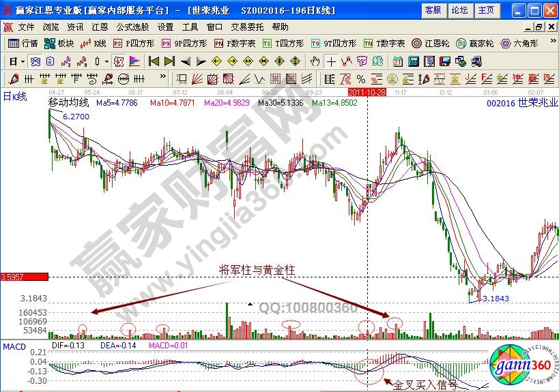Open the 江恩 menu
The image size is (559, 392).
(100, 27)
